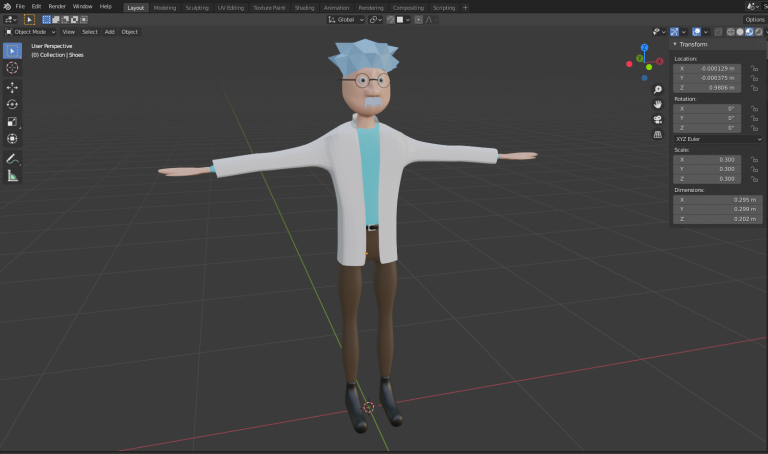
Task: Toggle lock on Rotation Y
Action: [754, 118]
